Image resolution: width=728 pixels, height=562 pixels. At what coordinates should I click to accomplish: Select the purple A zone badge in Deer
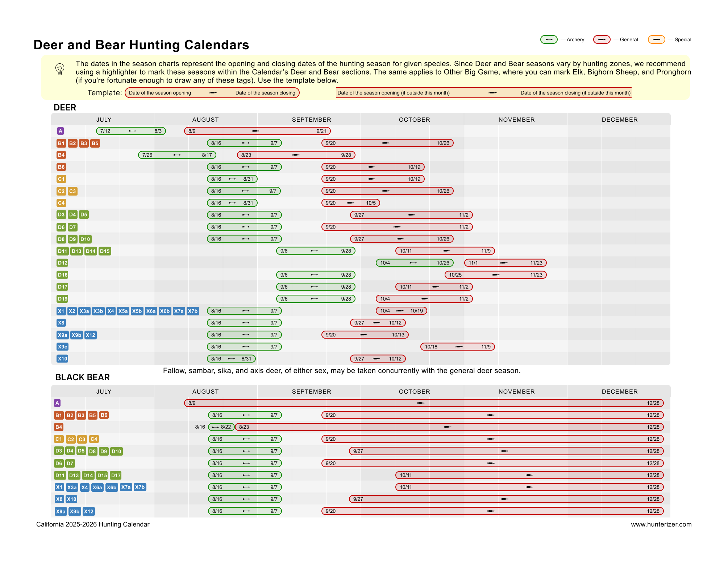(61, 131)
